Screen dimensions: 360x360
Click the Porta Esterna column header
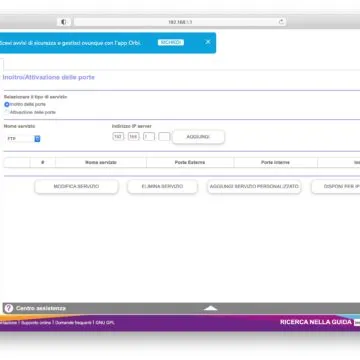pos(190,163)
